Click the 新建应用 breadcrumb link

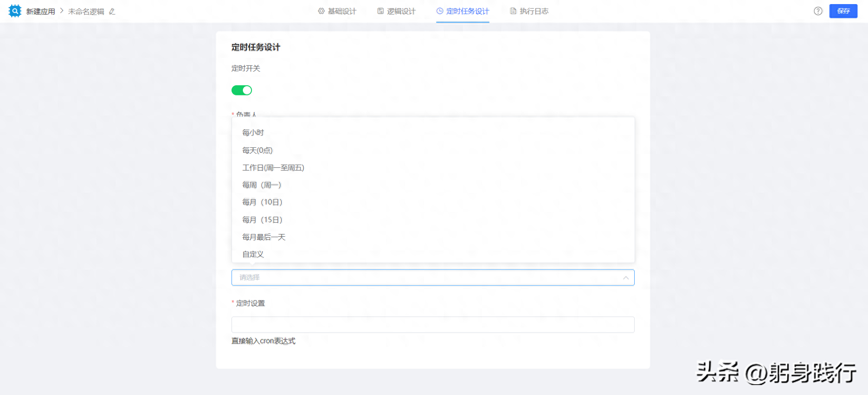(x=40, y=11)
